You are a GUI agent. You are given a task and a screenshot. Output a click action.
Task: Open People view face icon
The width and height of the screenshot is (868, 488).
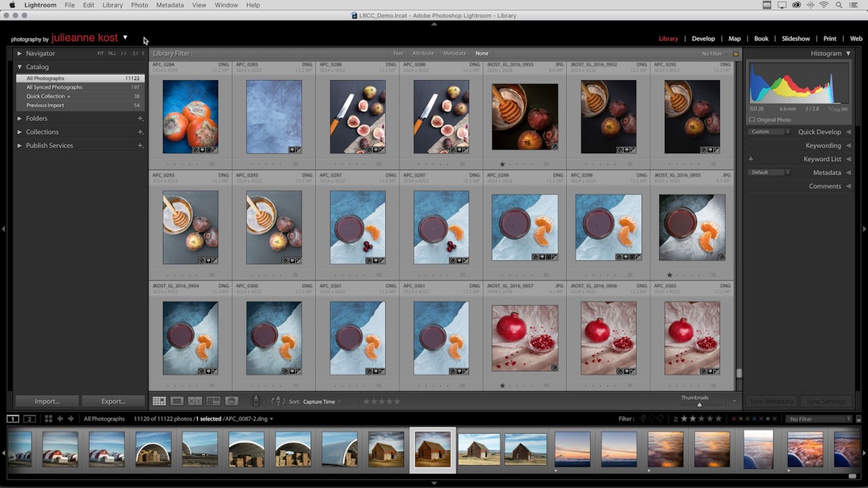click(231, 401)
